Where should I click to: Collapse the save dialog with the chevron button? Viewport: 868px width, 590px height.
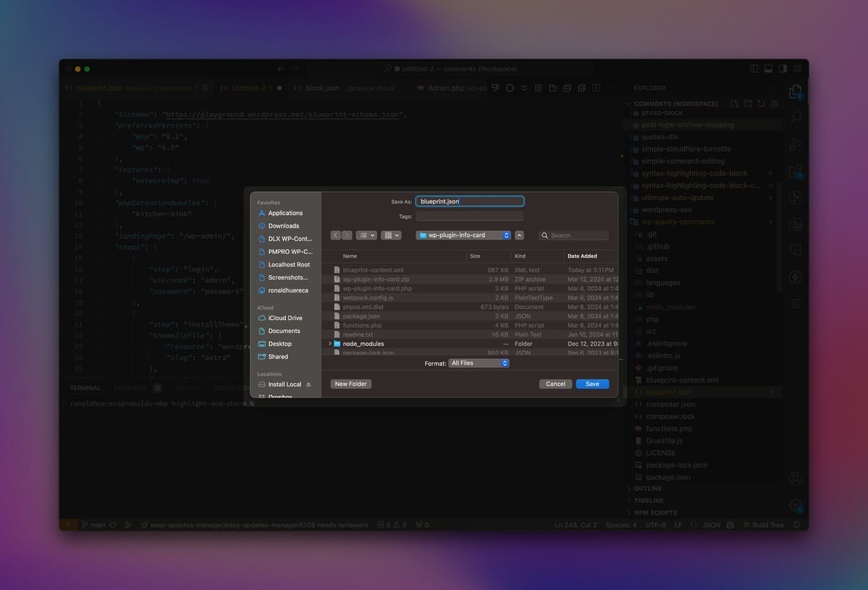519,235
